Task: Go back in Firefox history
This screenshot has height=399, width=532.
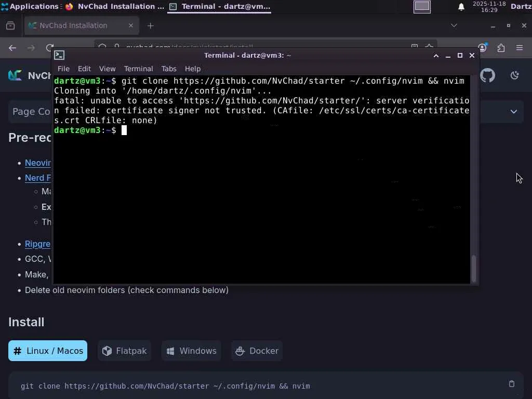Action: point(12,48)
